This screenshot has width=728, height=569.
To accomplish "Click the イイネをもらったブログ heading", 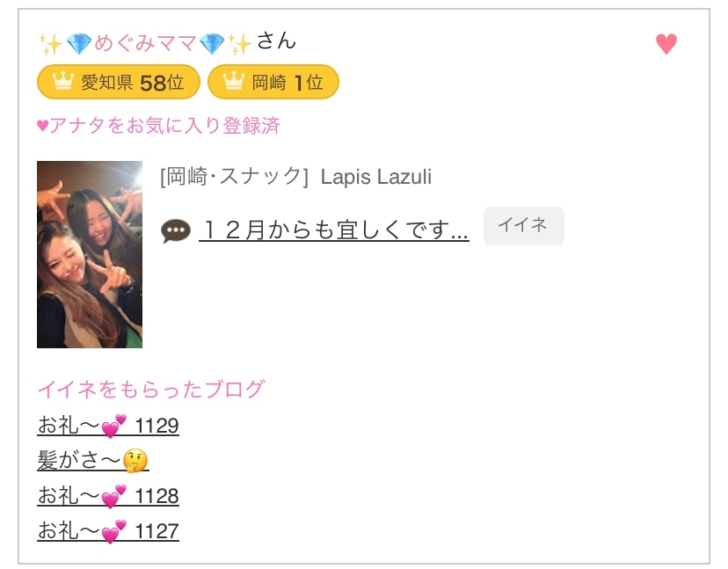I will coord(151,390).
